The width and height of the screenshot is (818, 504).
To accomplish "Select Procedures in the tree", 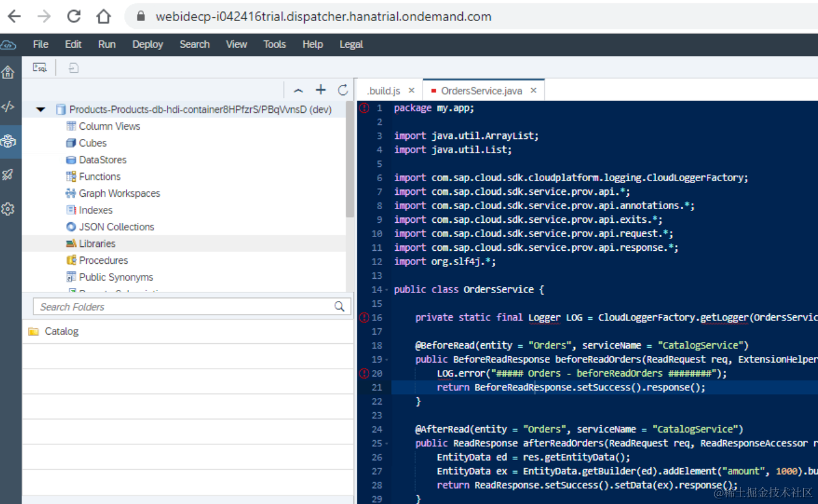I will click(x=103, y=260).
